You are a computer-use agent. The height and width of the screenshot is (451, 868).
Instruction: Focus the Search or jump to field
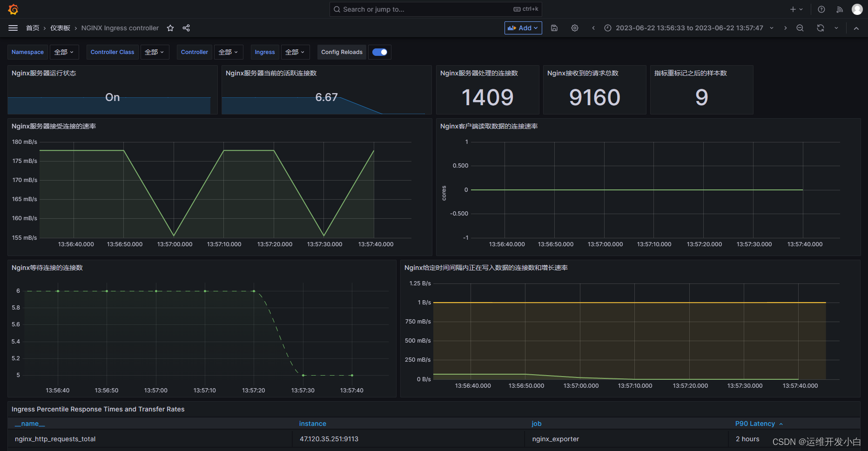436,9
